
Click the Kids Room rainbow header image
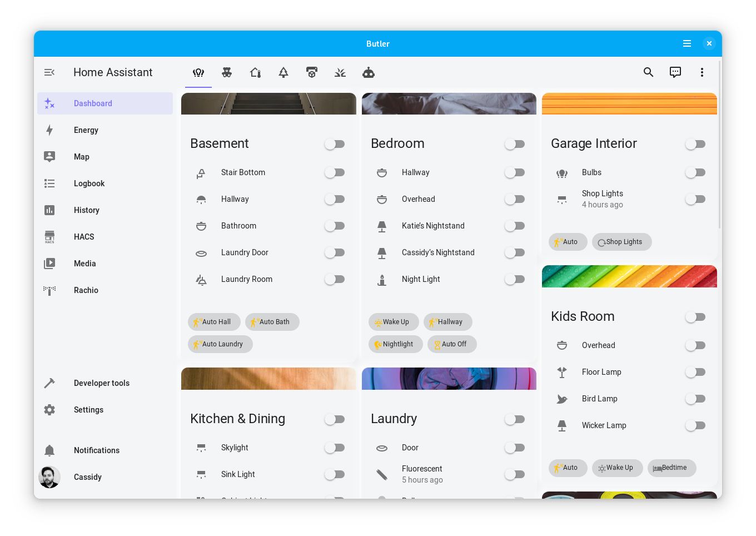tap(629, 276)
